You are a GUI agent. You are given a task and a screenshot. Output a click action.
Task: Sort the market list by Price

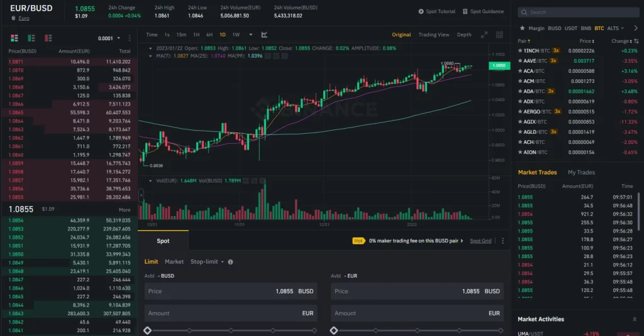point(587,41)
